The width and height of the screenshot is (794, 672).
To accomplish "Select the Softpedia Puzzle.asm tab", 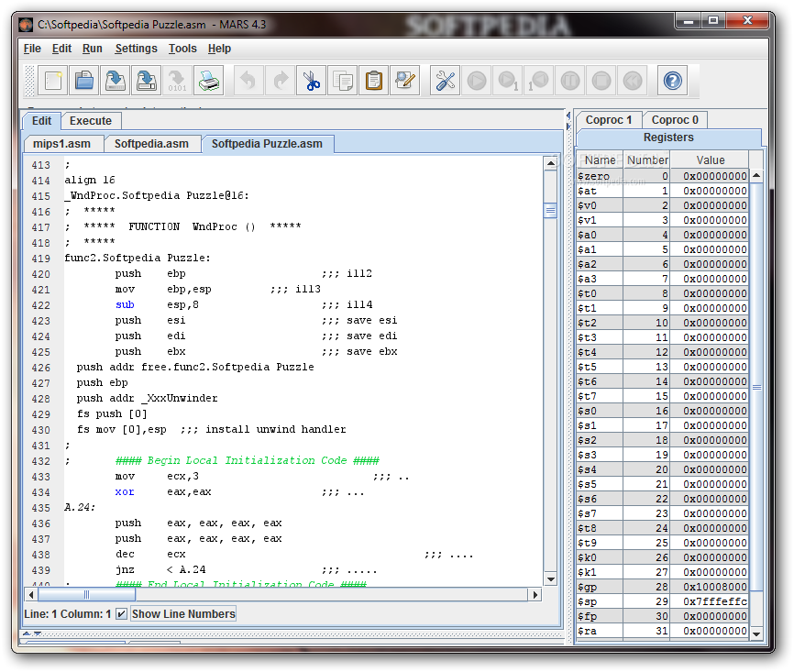I will click(x=267, y=144).
